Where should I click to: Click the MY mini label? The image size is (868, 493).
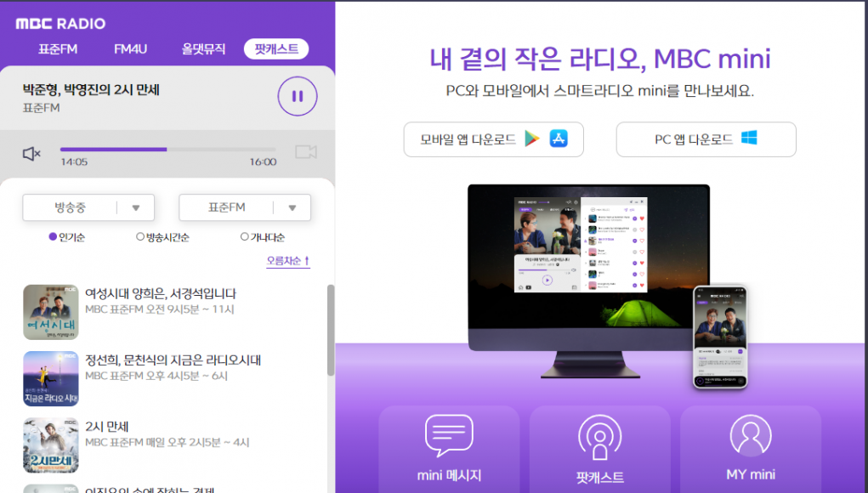(751, 475)
